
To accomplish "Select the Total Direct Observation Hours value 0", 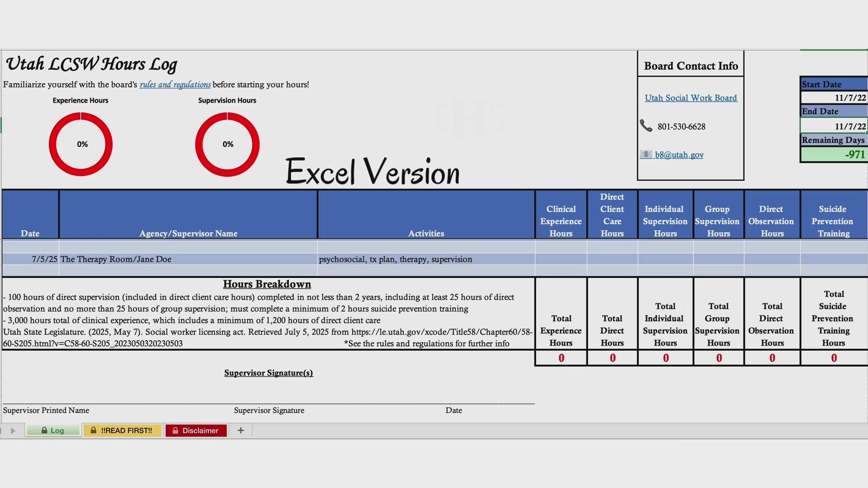I will tap(772, 358).
